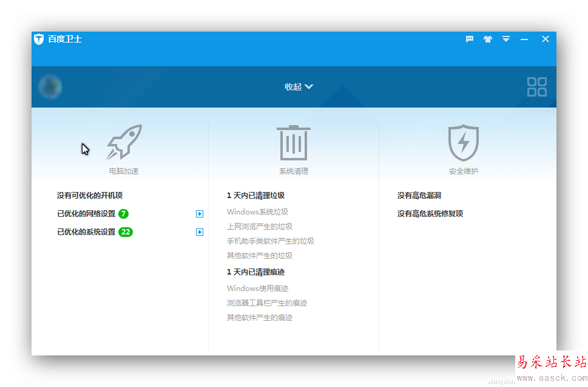
Task: Click Windows使用痕迹 item
Action: click(258, 289)
